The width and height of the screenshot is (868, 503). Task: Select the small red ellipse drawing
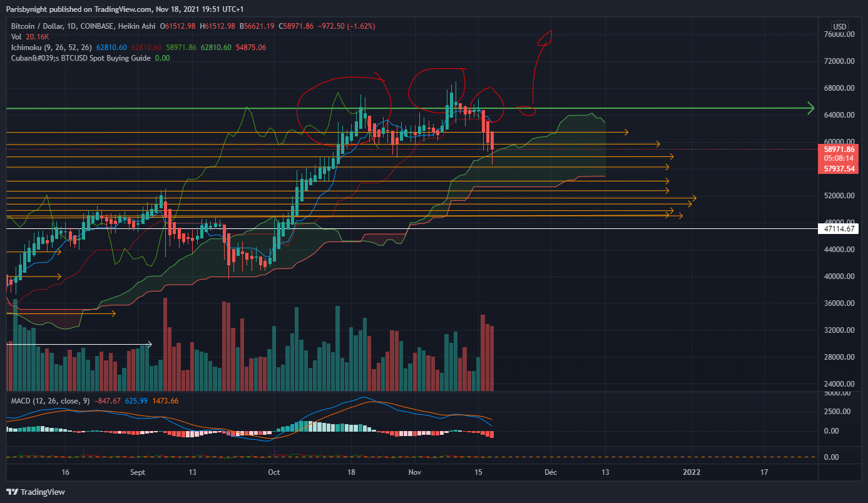coord(527,111)
